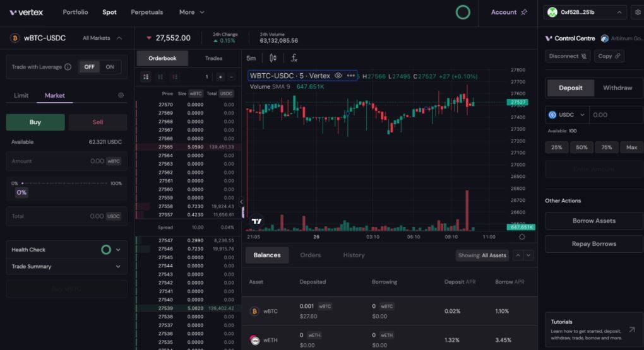Open the History tab

pyautogui.click(x=354, y=255)
